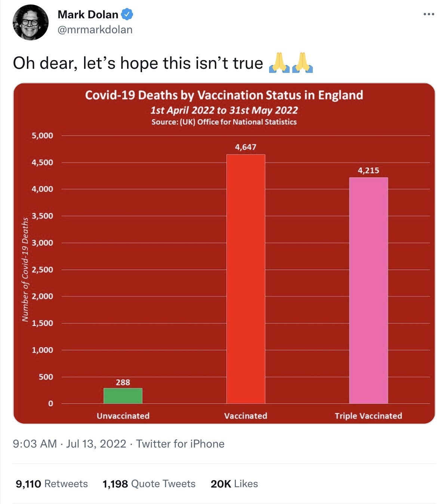Click the blue verified badge
The width and height of the screenshot is (444, 504).
[x=127, y=15]
